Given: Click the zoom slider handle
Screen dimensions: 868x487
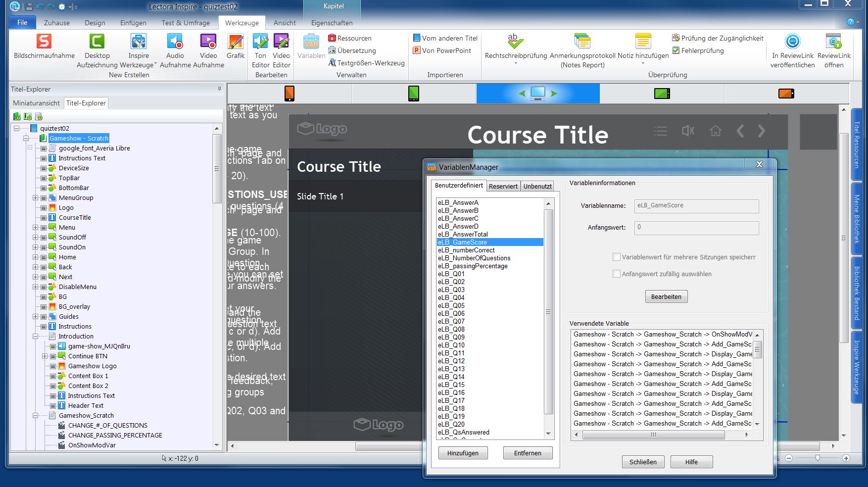Looking at the screenshot, I should tap(818, 458).
